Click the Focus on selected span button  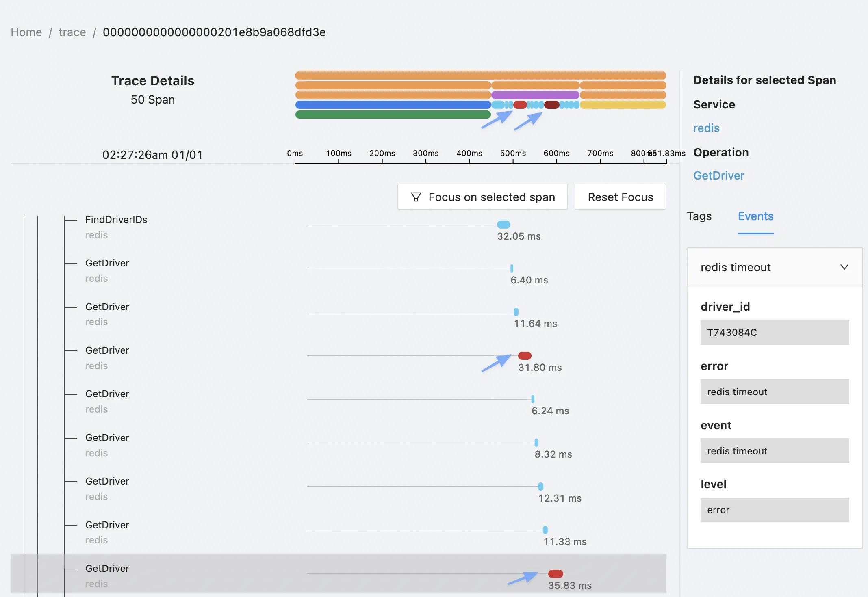click(x=482, y=197)
